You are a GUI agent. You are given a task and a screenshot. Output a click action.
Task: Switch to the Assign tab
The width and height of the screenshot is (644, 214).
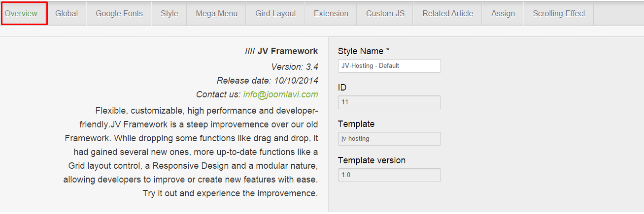503,13
